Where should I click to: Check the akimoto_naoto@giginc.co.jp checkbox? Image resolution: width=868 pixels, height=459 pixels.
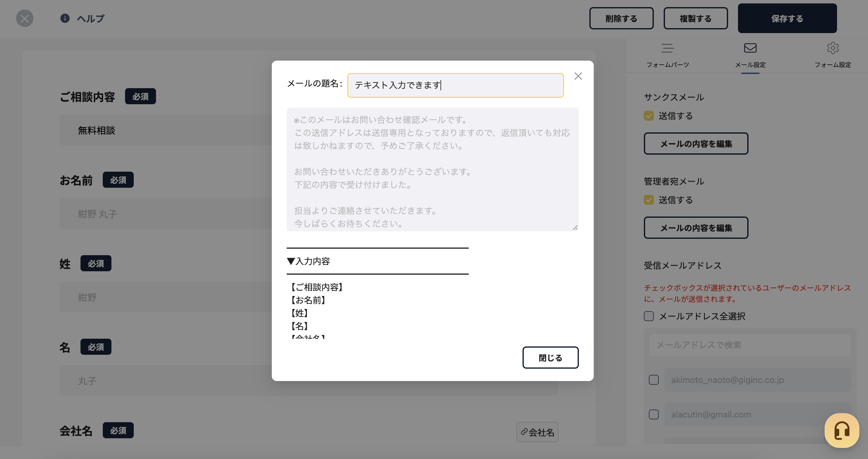point(654,380)
